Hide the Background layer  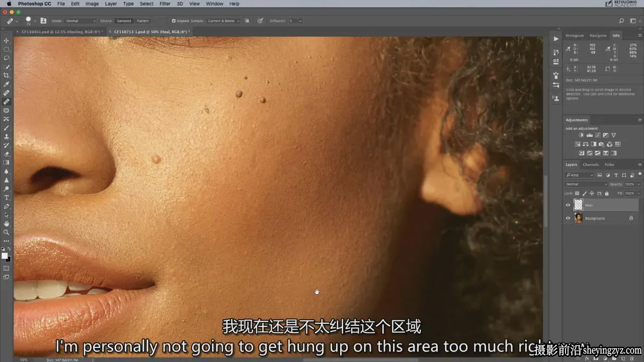point(568,218)
